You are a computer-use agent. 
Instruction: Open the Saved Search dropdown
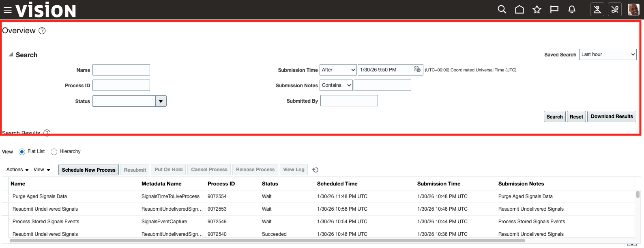tap(608, 54)
